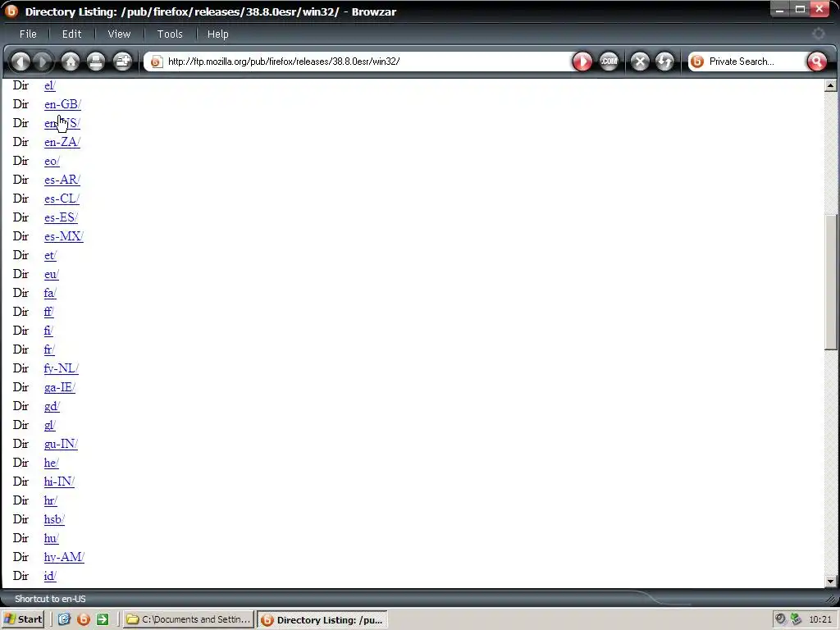Open the Tools menu

tap(170, 34)
